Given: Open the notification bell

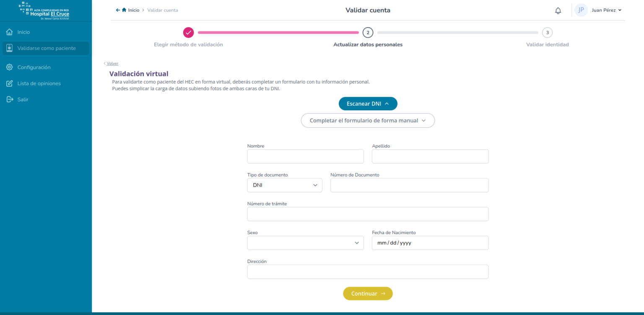Looking at the screenshot, I should pos(558,10).
